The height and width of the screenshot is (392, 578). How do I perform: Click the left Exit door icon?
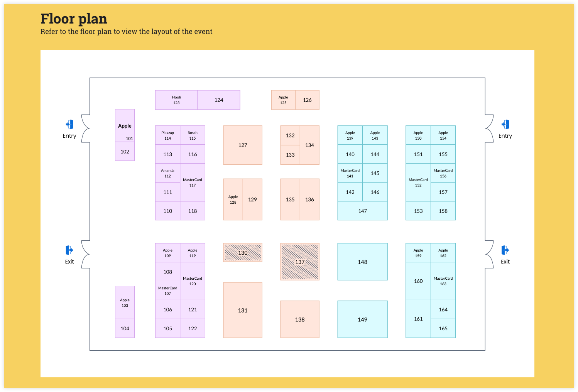(x=69, y=250)
